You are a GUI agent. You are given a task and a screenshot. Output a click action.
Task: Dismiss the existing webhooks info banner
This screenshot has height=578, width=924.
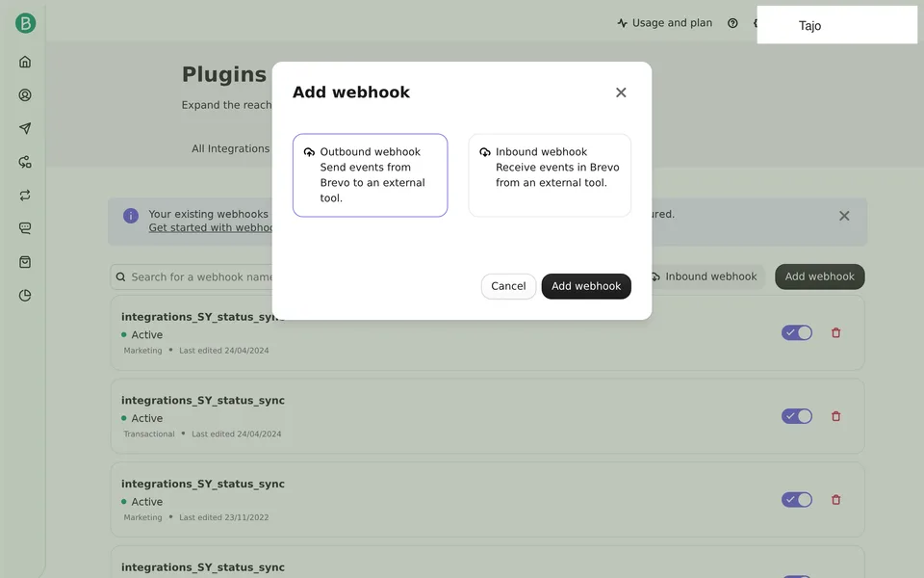844,216
